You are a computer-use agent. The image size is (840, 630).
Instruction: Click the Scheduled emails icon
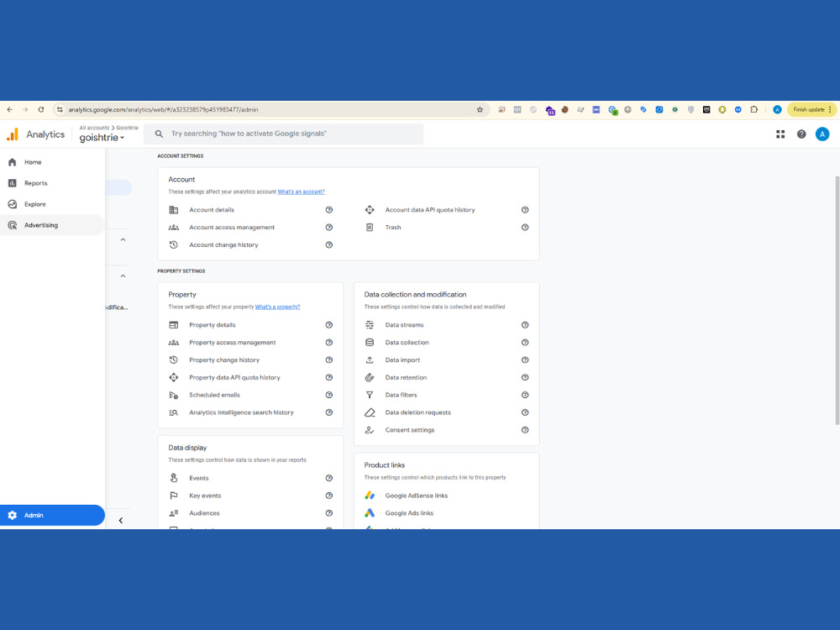174,395
